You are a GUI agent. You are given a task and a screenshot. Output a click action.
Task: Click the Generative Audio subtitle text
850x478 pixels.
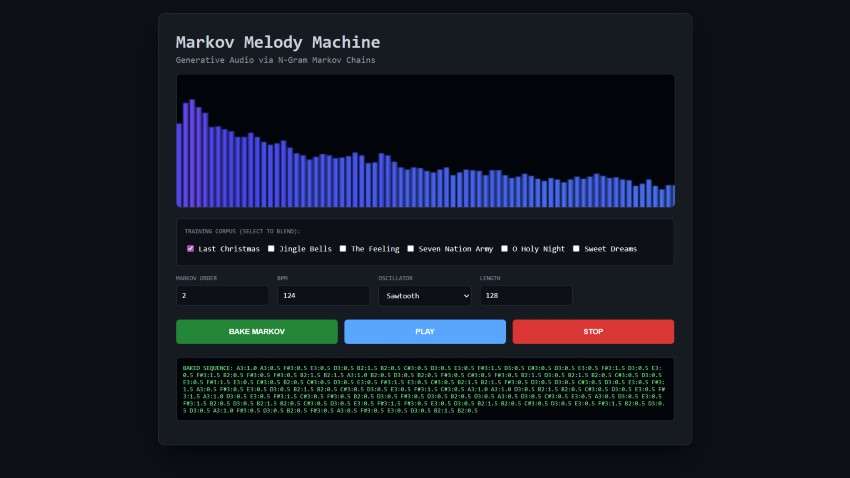(x=275, y=60)
